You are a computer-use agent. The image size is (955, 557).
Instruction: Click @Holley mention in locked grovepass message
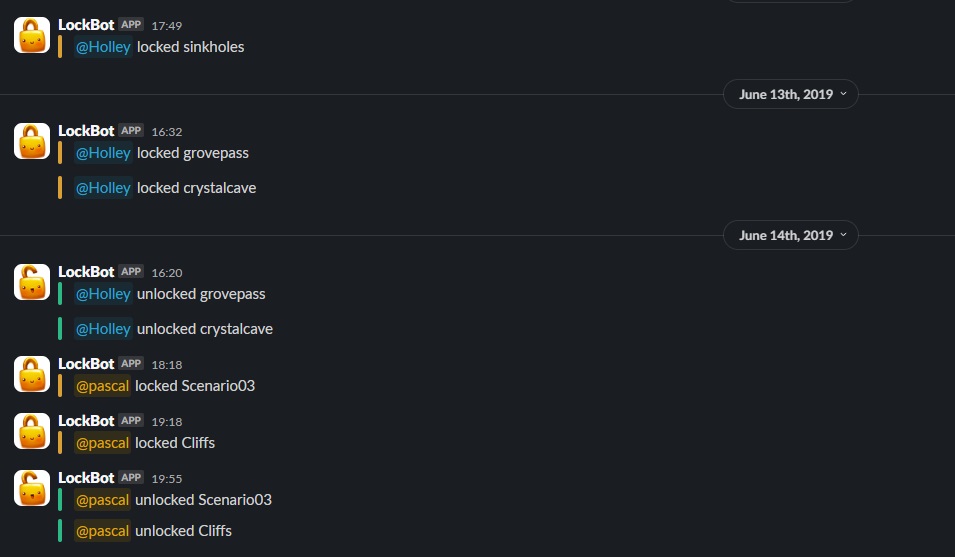(103, 153)
